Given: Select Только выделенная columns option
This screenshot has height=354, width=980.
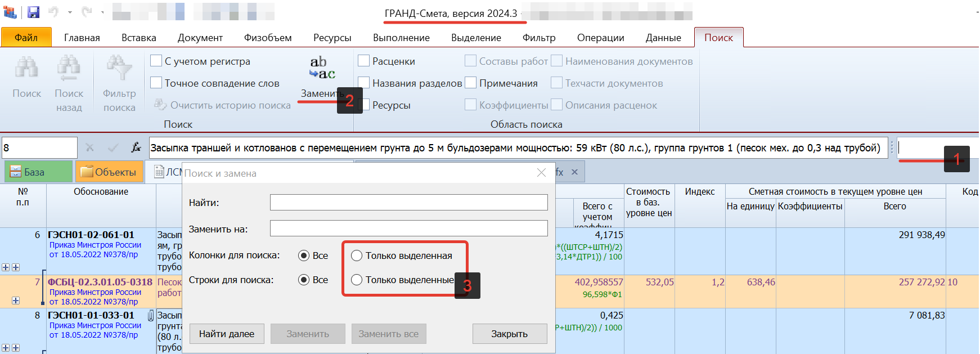Looking at the screenshot, I should [x=357, y=256].
